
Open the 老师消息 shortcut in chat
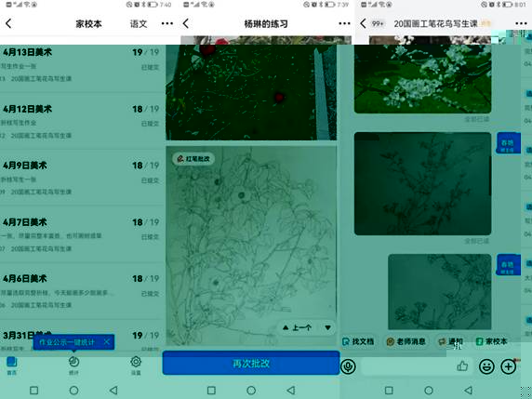406,341
